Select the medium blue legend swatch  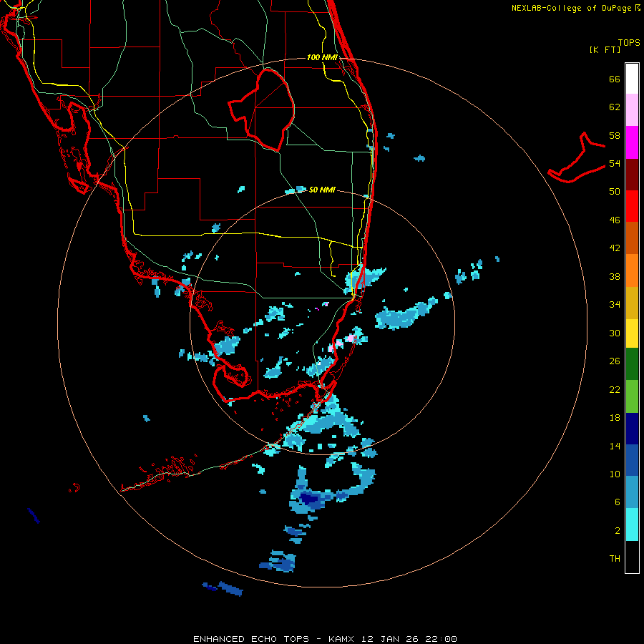(x=632, y=460)
